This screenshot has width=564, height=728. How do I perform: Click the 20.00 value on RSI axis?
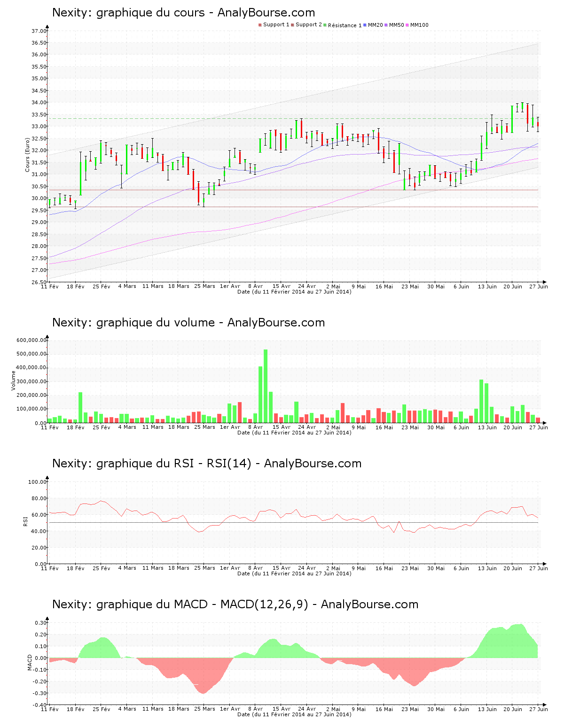[x=39, y=548]
